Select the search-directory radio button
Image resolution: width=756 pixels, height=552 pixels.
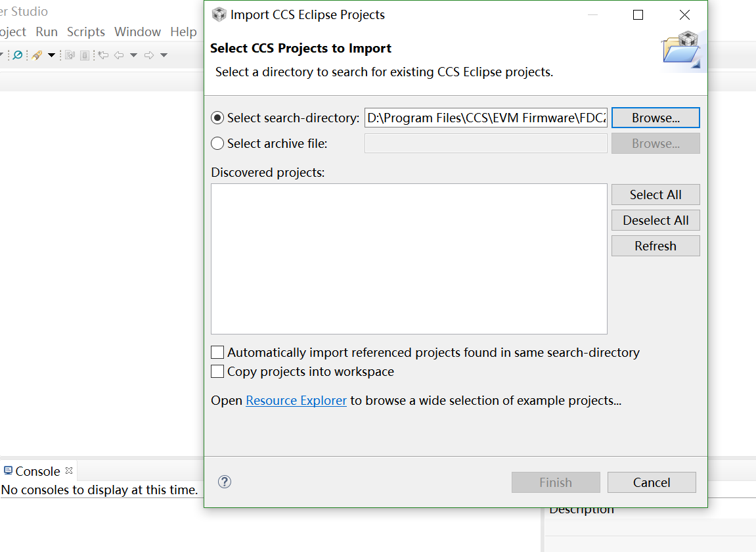tap(217, 118)
